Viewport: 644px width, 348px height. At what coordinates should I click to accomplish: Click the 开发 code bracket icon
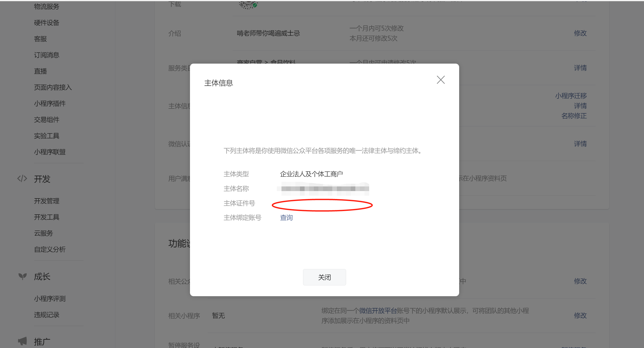click(22, 178)
